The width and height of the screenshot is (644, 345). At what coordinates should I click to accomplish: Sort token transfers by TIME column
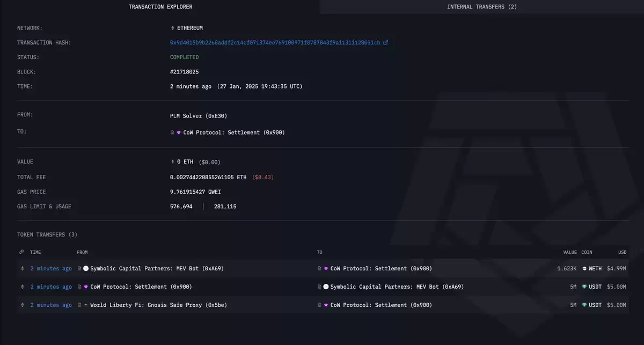click(x=35, y=252)
